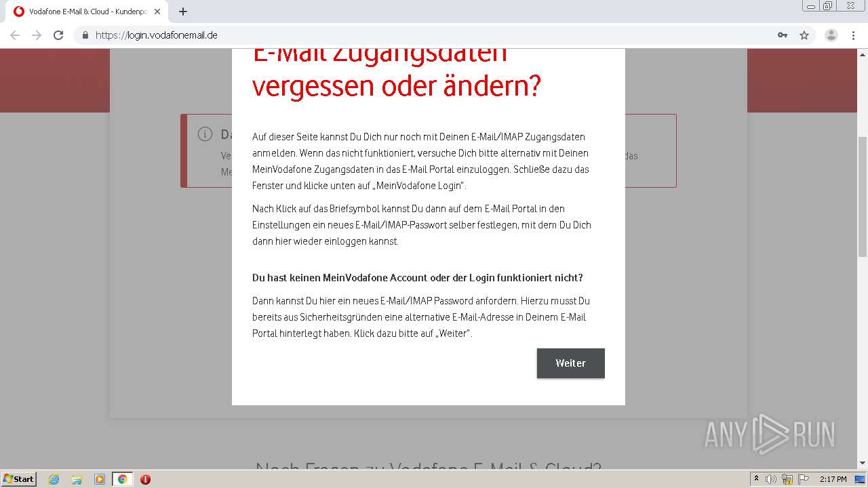The image size is (868, 488).
Task: Click the Weiter button in the dialog
Action: [x=570, y=363]
